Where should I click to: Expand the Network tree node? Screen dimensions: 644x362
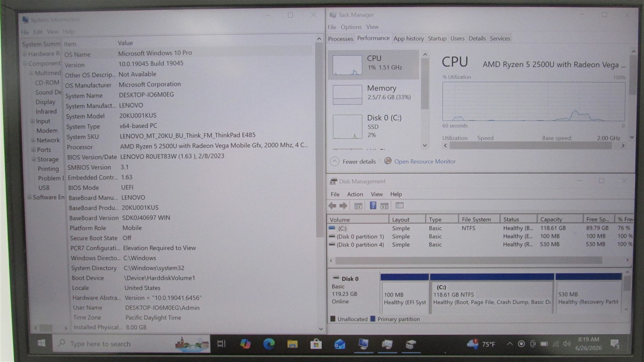[x=33, y=140]
